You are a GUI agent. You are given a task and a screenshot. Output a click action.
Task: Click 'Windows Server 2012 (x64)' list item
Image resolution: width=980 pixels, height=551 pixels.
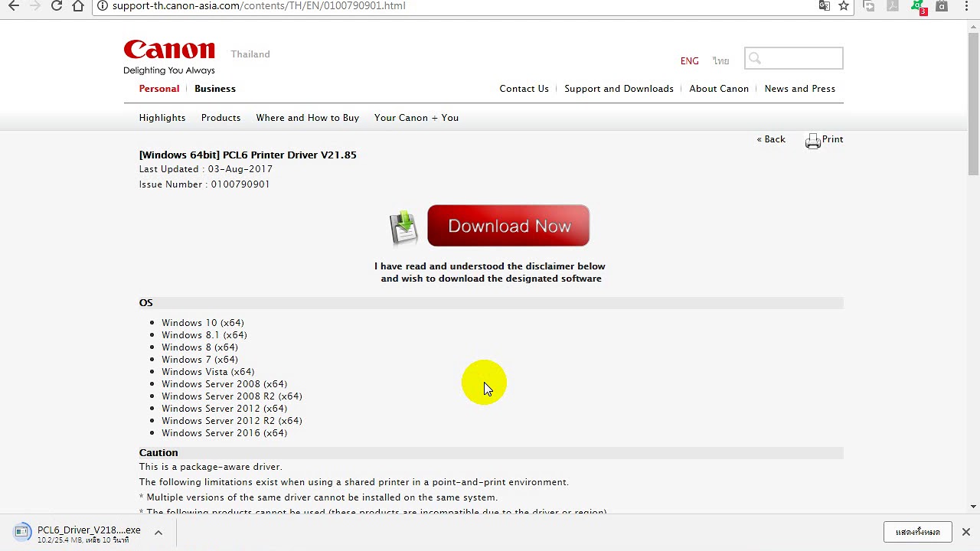point(224,409)
